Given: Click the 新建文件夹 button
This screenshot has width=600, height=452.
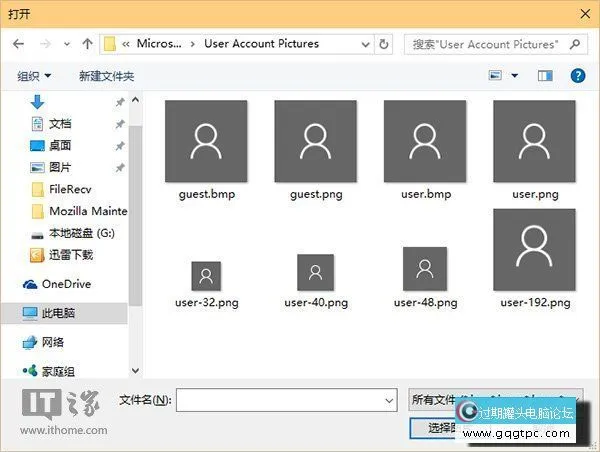Looking at the screenshot, I should click(x=106, y=76).
